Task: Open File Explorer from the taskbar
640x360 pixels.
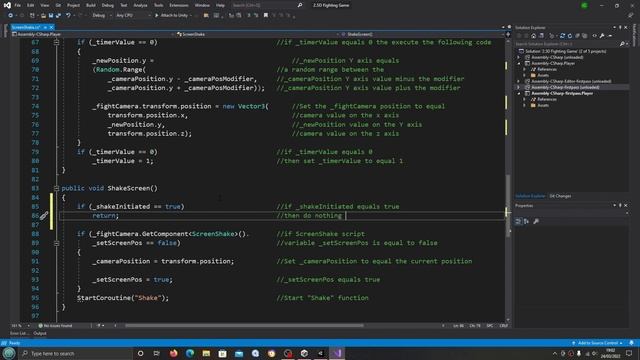Action: (x=206, y=353)
